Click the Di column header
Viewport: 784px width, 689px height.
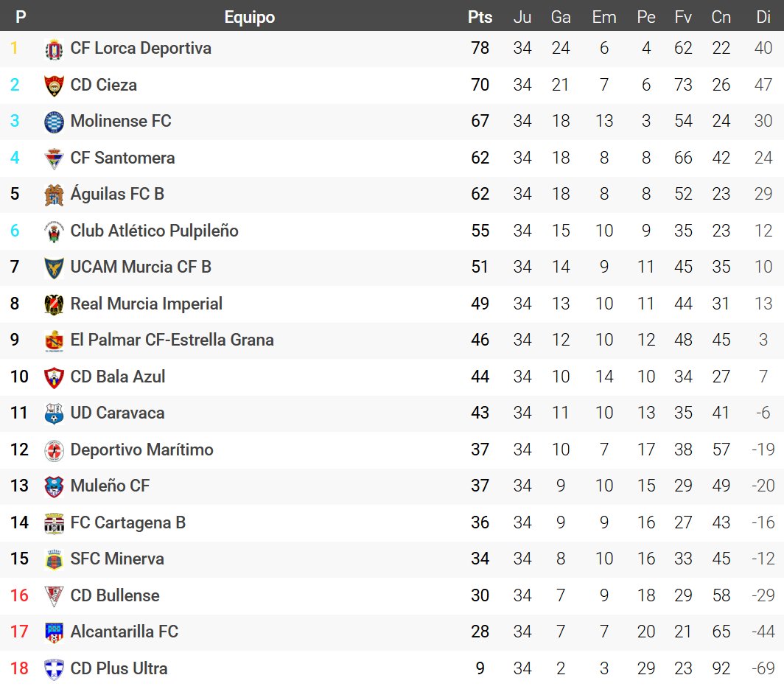click(x=763, y=17)
